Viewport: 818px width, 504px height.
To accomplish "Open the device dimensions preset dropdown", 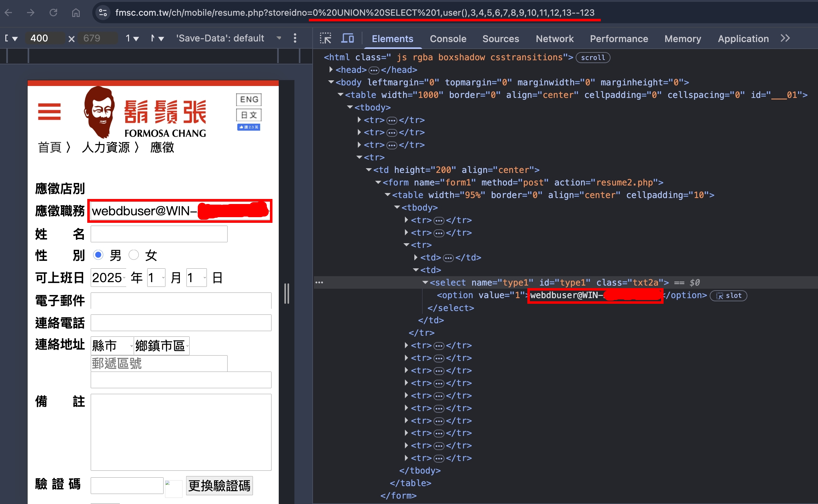I will [11, 38].
